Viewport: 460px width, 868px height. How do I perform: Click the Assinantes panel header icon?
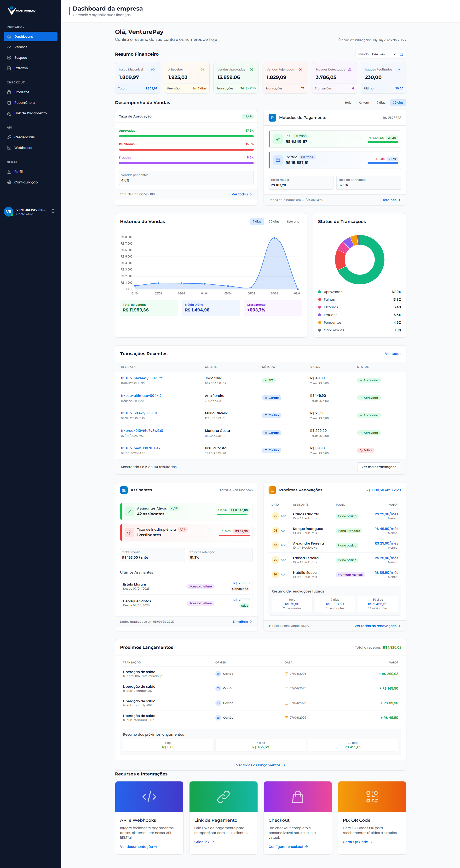pos(124,490)
